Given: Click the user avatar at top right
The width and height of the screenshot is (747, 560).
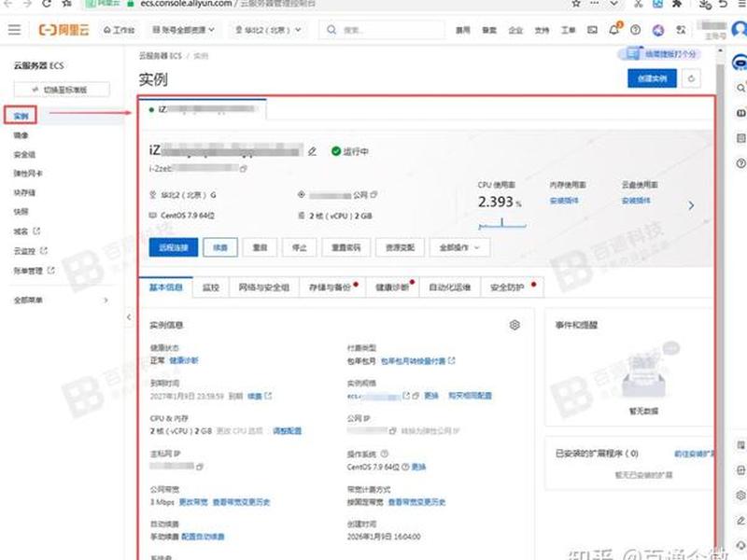Looking at the screenshot, I should coord(740,30).
